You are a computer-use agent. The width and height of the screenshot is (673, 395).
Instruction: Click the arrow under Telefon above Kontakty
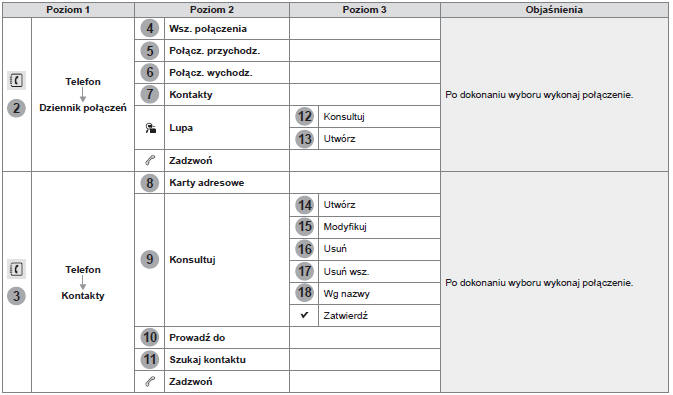pos(83,283)
